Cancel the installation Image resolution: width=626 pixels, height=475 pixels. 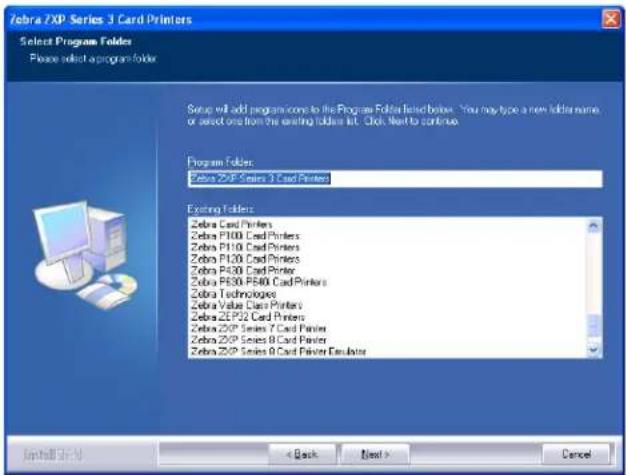pos(576,454)
